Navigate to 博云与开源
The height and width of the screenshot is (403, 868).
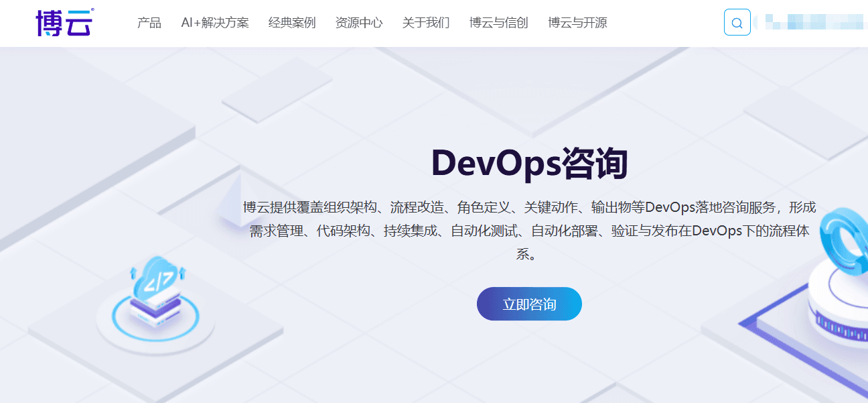577,23
